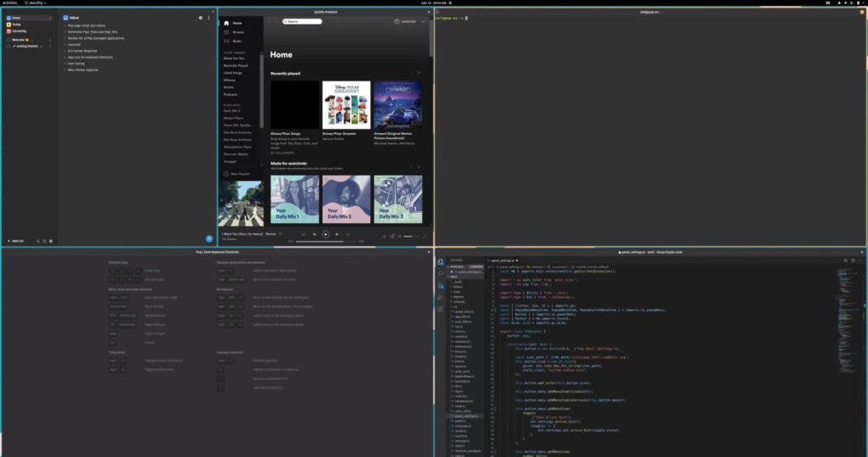Screen dimensions: 868x457
Task: Open Activities in the top bar
Action: [x=9, y=3]
